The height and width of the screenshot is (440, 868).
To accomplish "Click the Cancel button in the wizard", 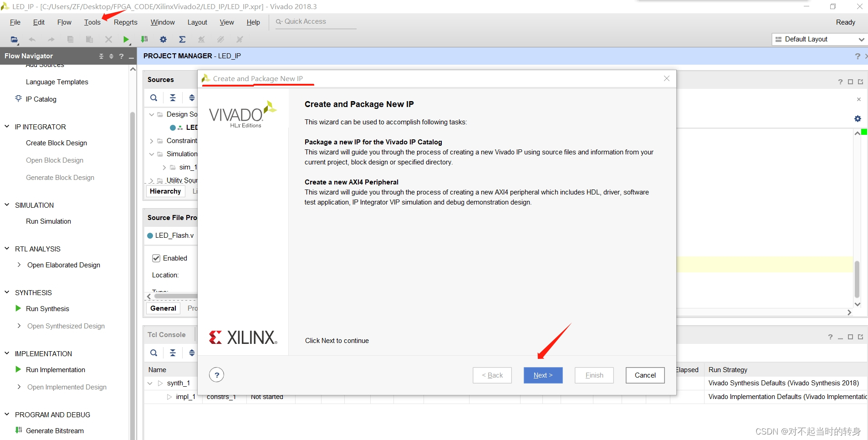I will [x=645, y=375].
